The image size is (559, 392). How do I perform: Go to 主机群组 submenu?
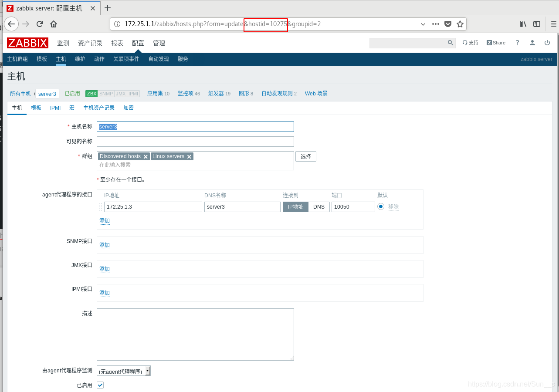(17, 59)
